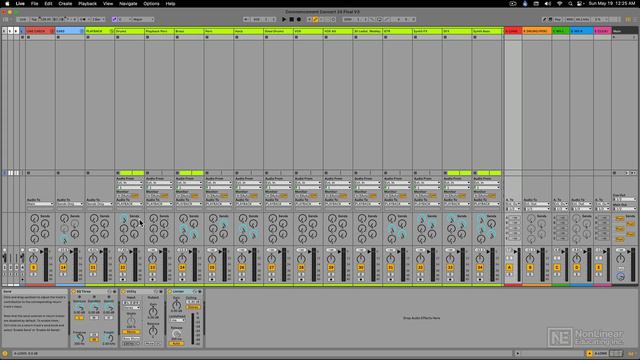Click the Utility Mono button
Screen dimensions: 640x360
pyautogui.click(x=131, y=332)
